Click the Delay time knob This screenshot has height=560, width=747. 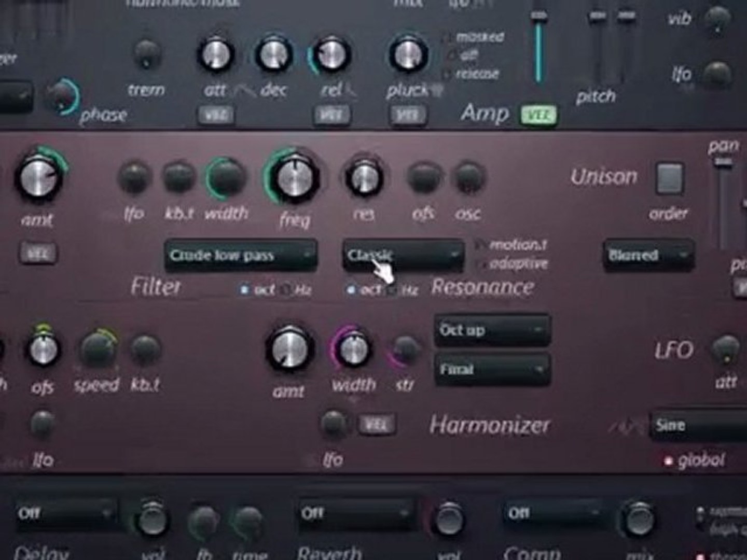tap(247, 520)
